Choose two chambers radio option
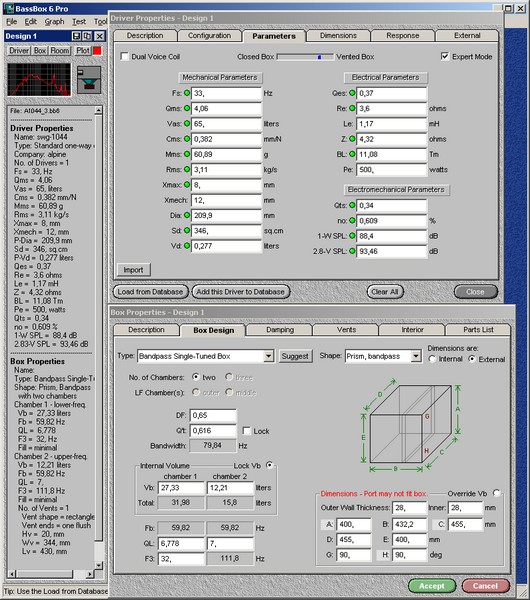The image size is (530, 600). [x=196, y=377]
